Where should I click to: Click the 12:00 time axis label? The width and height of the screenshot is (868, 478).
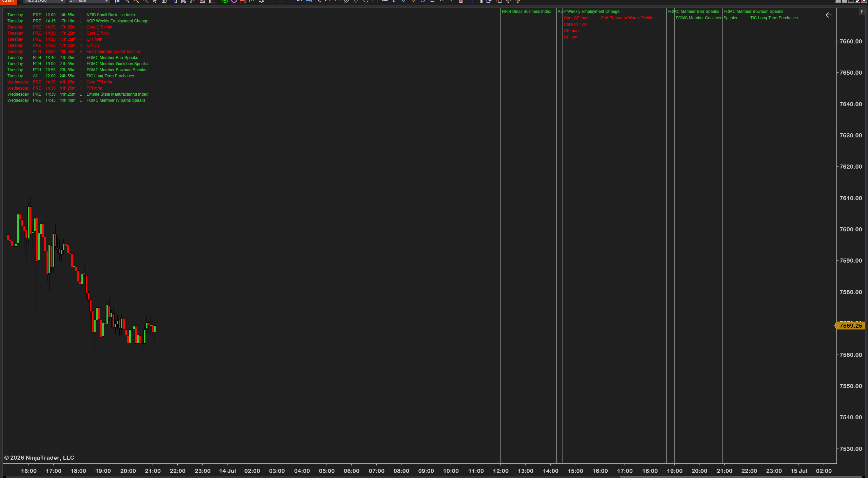(500, 471)
